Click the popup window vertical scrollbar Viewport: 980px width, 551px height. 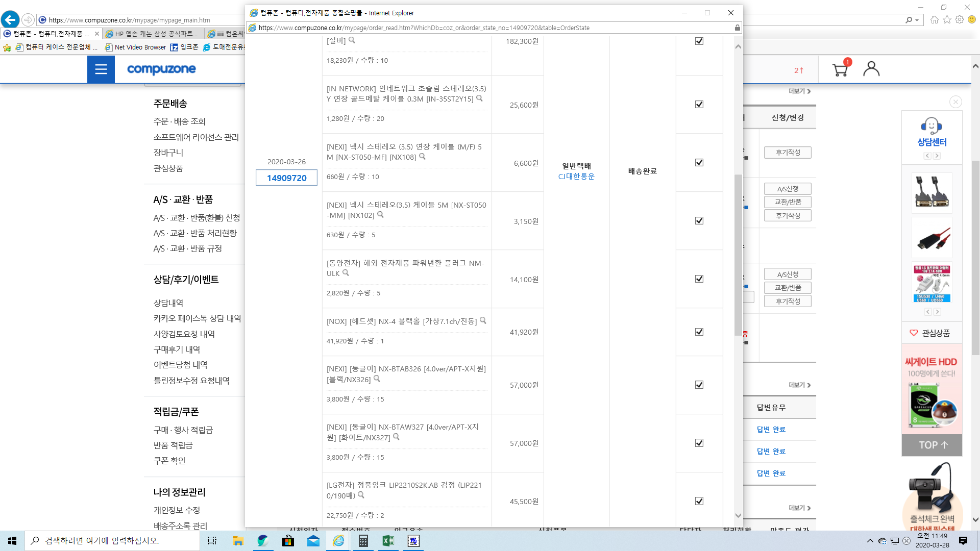pos(738,255)
